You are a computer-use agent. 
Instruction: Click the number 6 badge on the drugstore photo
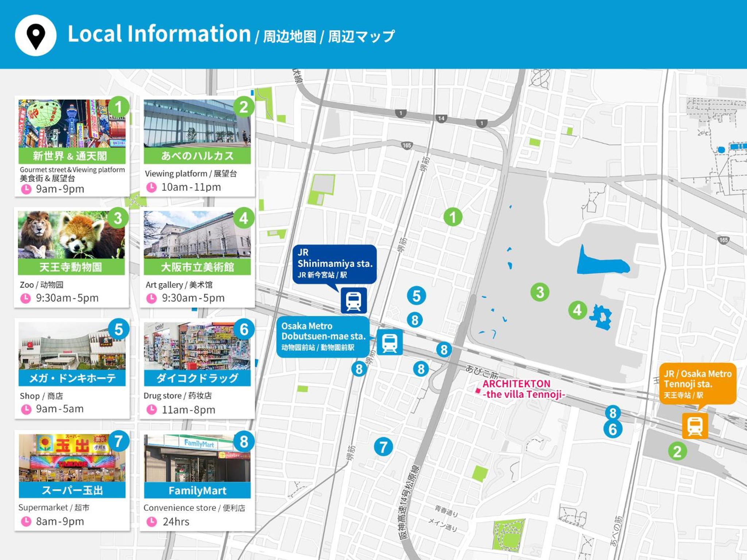(244, 329)
